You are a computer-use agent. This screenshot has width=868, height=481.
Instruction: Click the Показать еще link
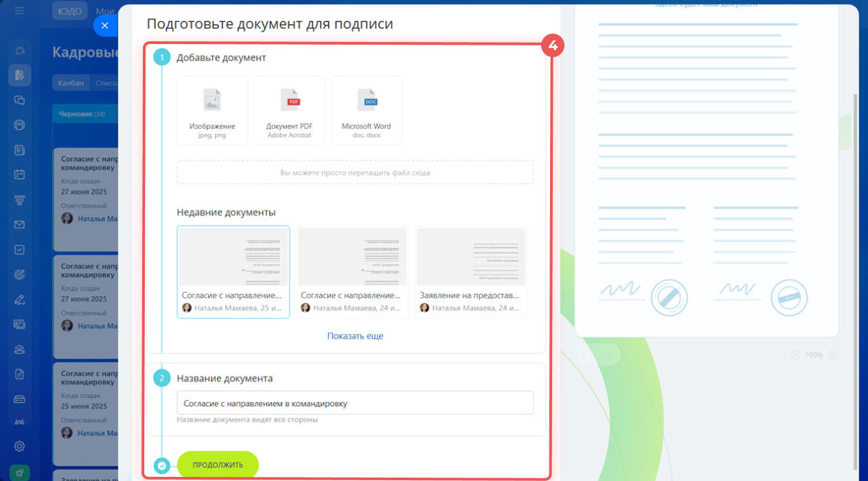355,336
